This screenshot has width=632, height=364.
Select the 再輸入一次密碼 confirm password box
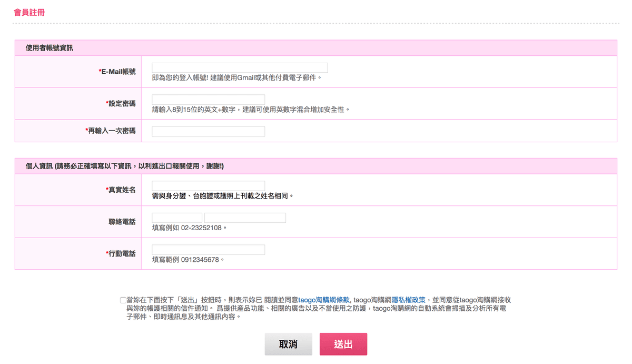pos(208,131)
